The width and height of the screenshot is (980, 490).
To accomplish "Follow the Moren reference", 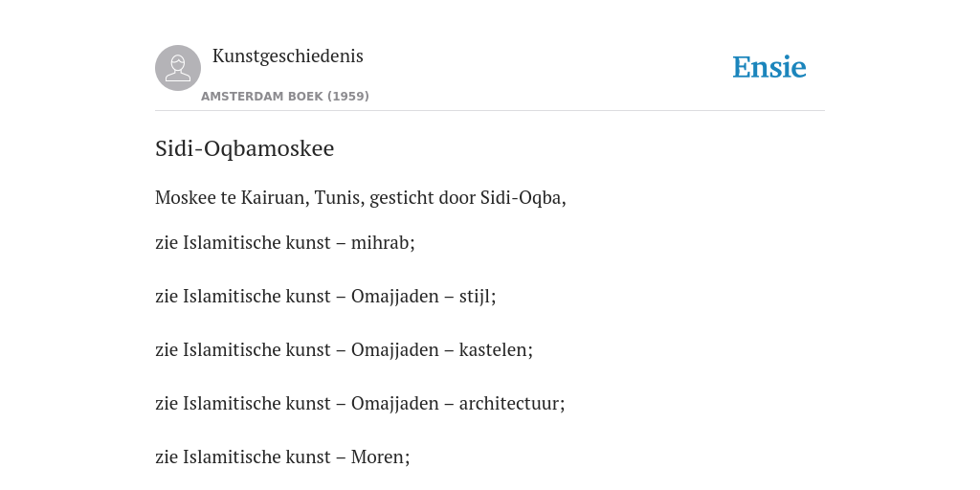I will (x=380, y=457).
